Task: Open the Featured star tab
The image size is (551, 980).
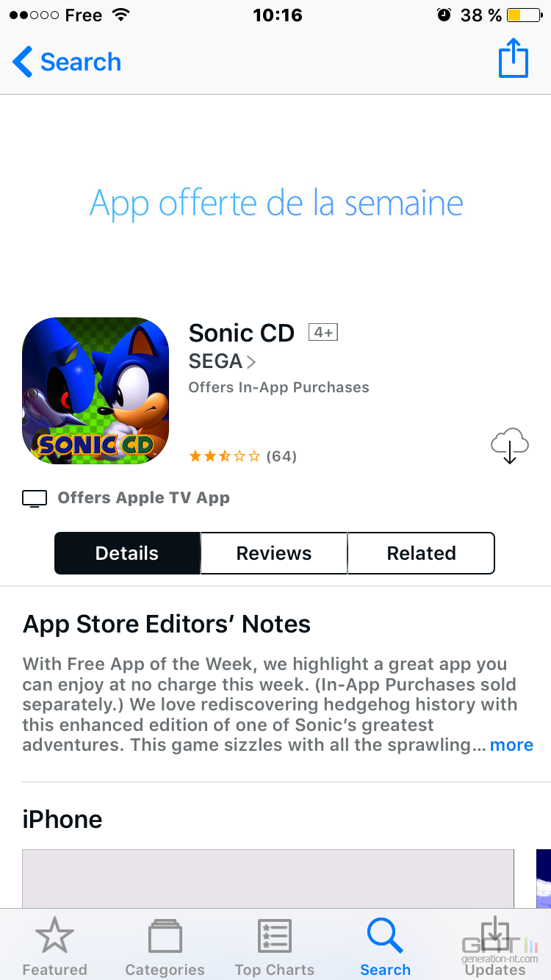Action: [54, 937]
